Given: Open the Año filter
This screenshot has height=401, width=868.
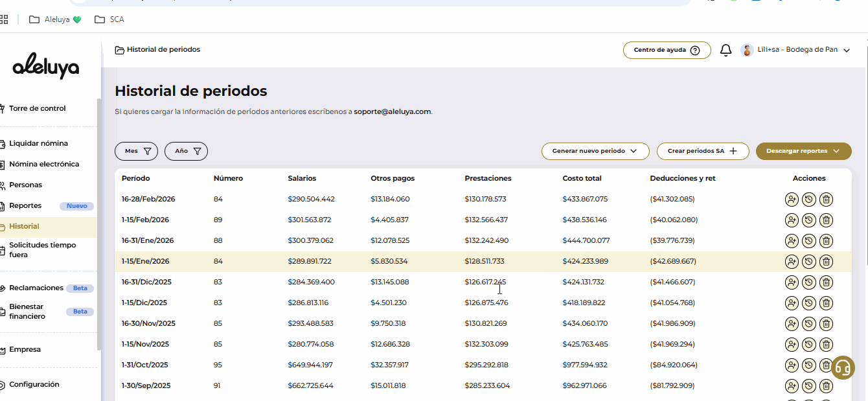Looking at the screenshot, I should [x=186, y=151].
